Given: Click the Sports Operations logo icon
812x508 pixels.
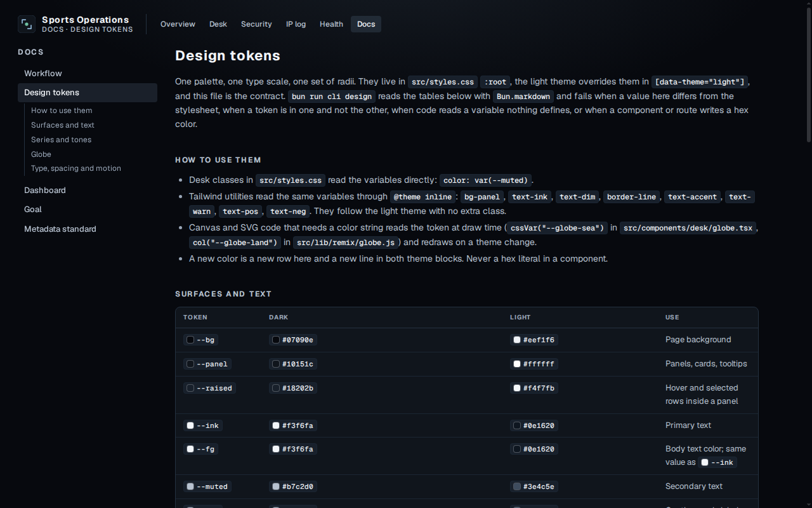Looking at the screenshot, I should 27,24.
